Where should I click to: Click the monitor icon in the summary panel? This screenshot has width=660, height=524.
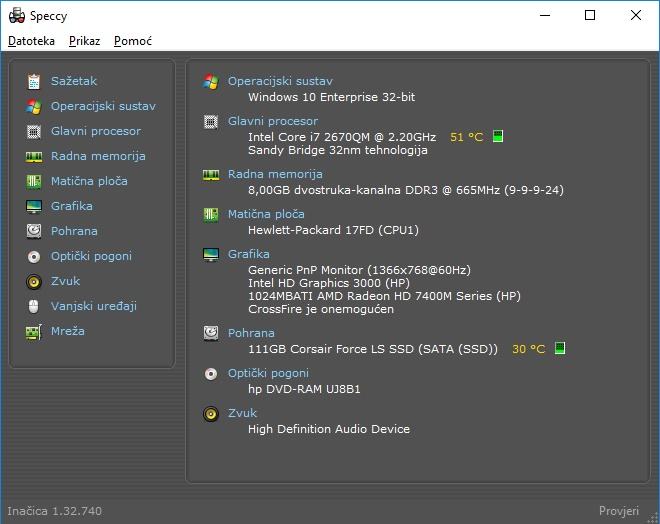[211, 255]
